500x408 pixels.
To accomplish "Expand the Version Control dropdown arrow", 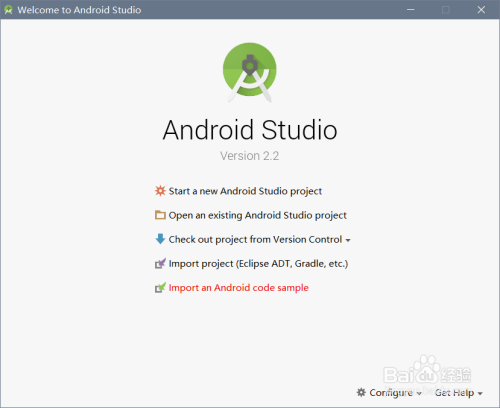I will (x=348, y=240).
